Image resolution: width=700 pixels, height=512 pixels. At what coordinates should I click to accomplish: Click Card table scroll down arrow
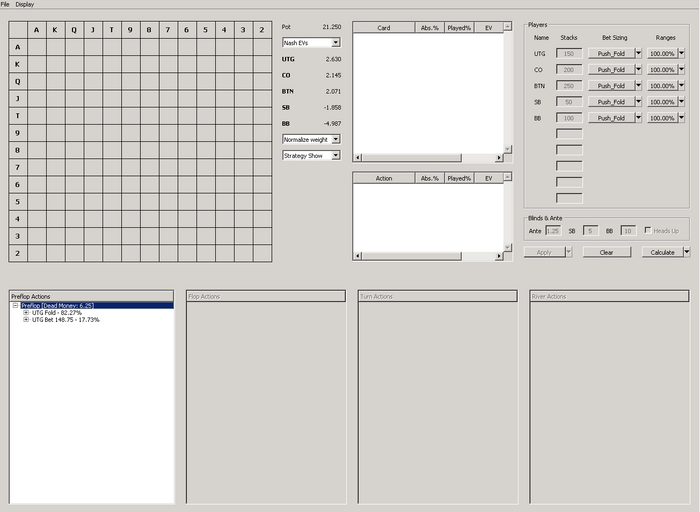(x=508, y=149)
